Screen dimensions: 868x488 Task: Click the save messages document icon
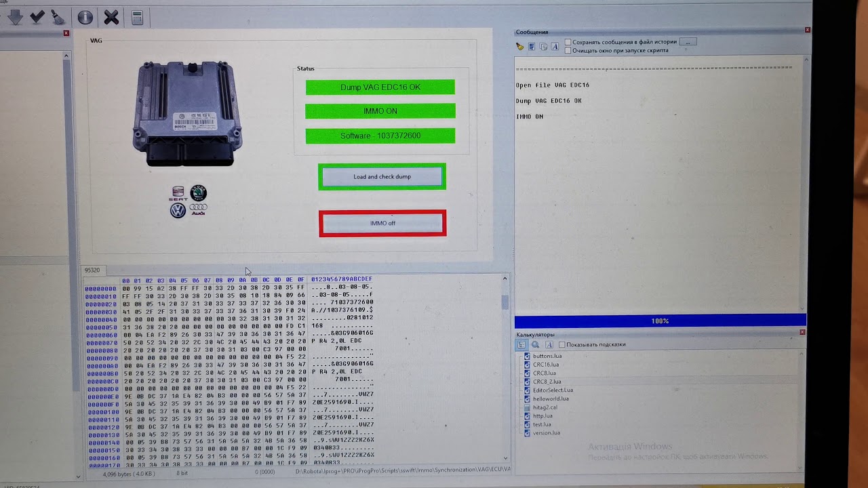(x=532, y=47)
